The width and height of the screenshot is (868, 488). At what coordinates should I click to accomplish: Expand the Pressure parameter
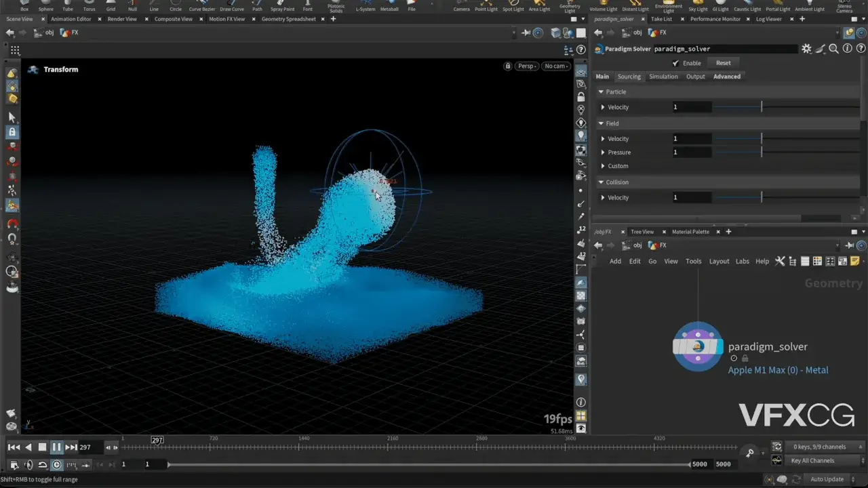(x=603, y=152)
